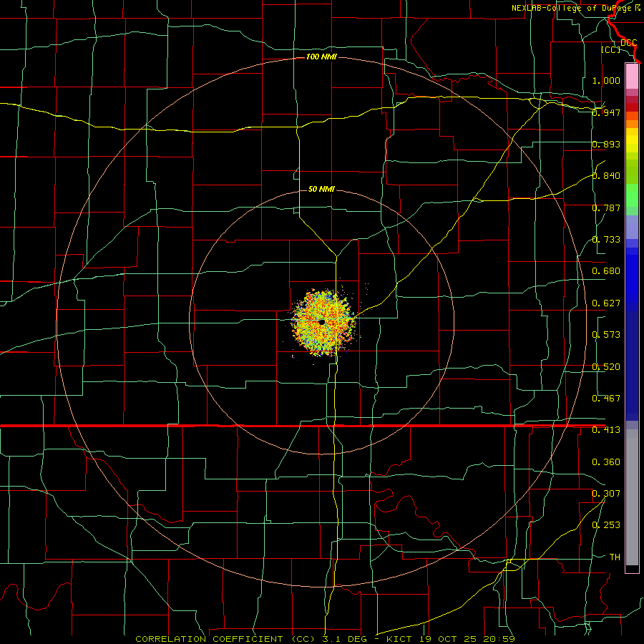644x644 pixels.
Task: Click the 19 OCT 25 date text
Action: (448, 639)
